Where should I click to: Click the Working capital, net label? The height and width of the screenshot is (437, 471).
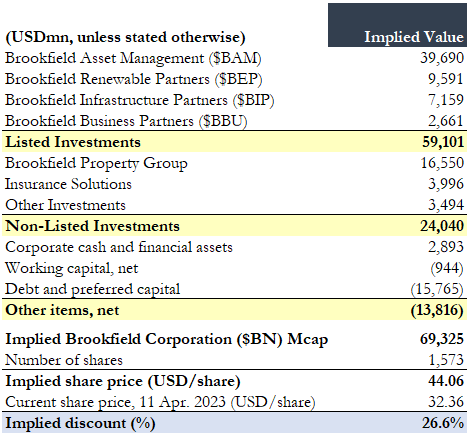coord(72,269)
